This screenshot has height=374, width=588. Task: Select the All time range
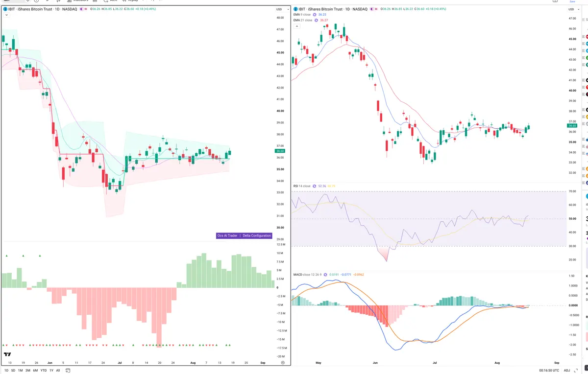[58, 371]
